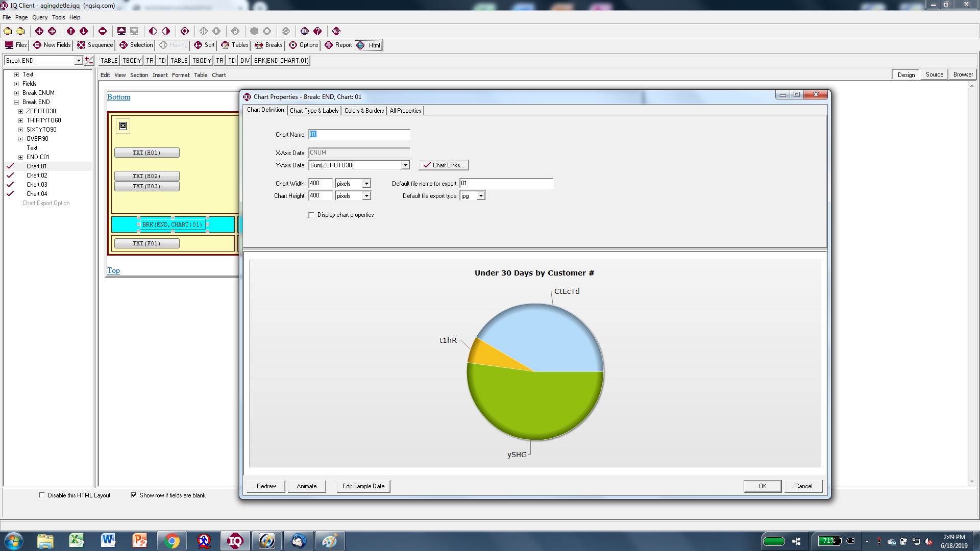
Task: Open the Sort toolbar button
Action: click(204, 45)
